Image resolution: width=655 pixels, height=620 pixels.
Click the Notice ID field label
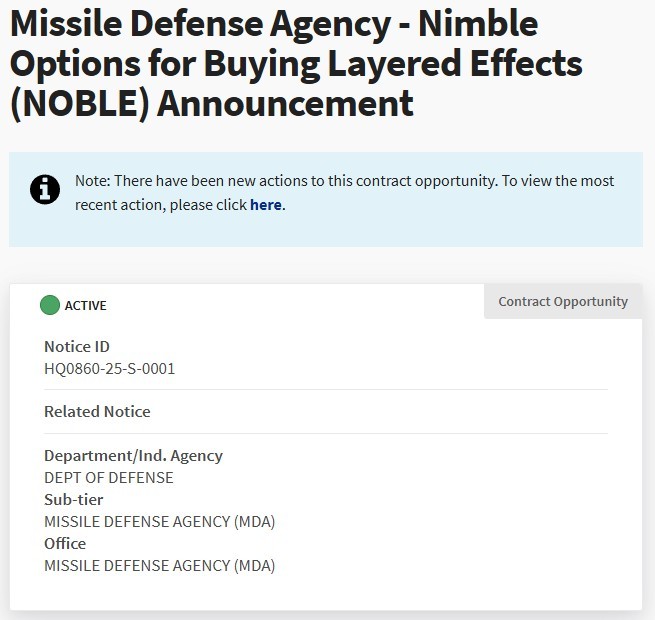tap(77, 346)
